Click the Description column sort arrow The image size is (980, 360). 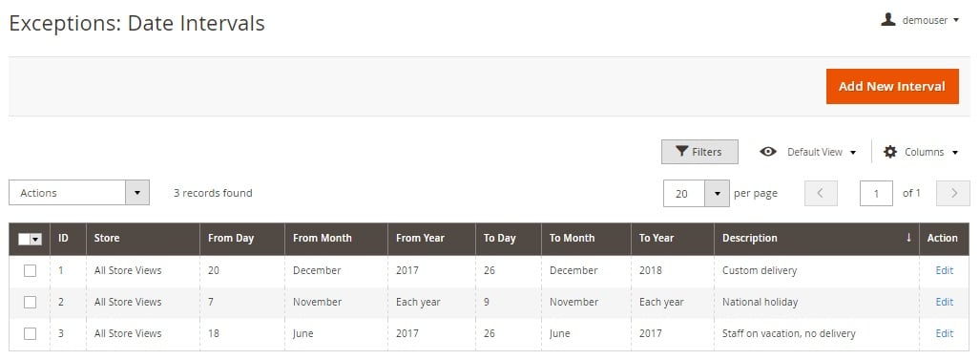coord(908,238)
